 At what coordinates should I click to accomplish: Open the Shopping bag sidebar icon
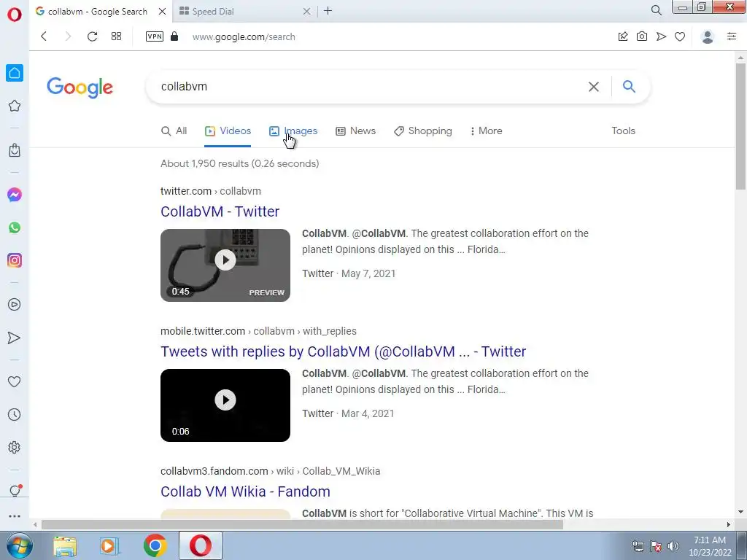(x=15, y=150)
